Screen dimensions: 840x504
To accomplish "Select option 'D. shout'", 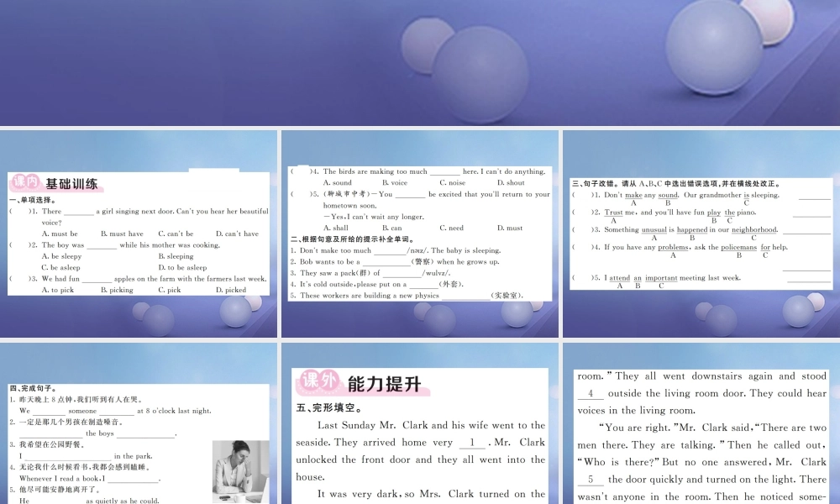I will tap(511, 182).
